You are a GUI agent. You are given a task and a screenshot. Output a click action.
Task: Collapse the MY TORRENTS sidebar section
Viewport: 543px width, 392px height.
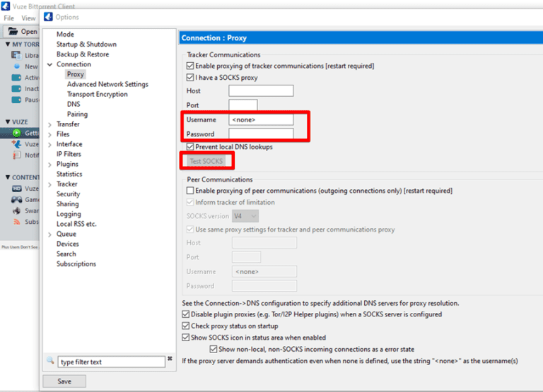coord(8,44)
